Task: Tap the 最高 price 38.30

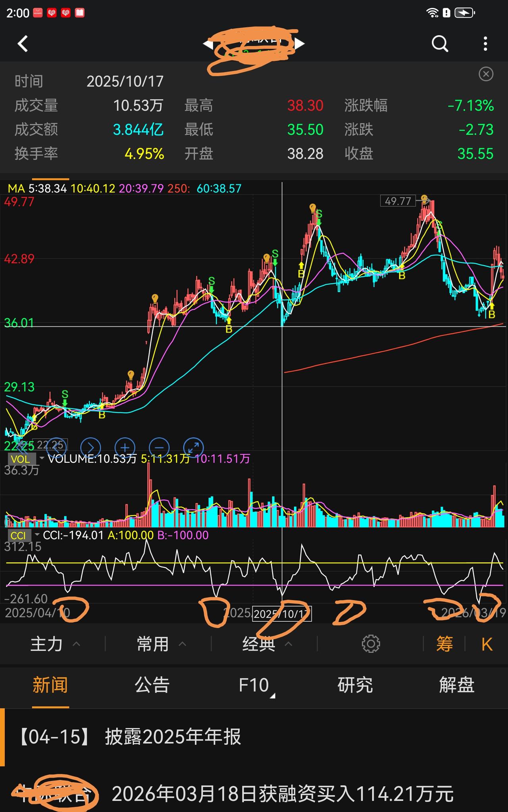Action: (305, 105)
